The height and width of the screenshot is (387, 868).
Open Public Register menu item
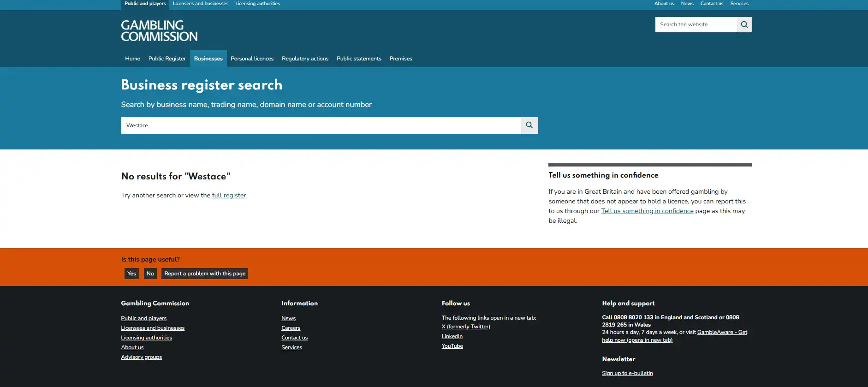coord(167,59)
